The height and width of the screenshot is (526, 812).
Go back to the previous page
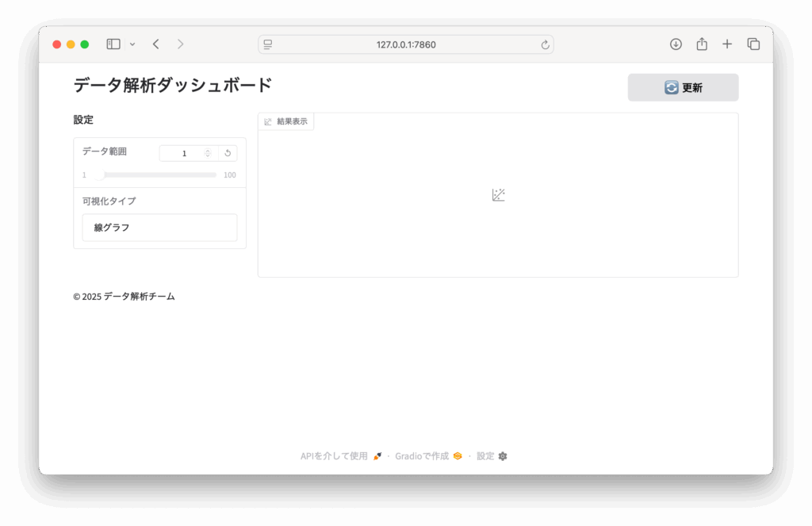tap(156, 44)
